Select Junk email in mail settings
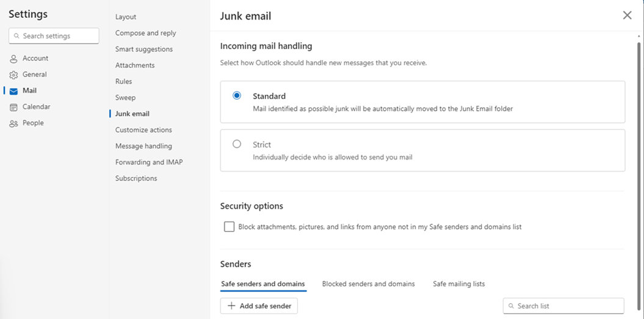The height and width of the screenshot is (319, 644). pos(132,114)
